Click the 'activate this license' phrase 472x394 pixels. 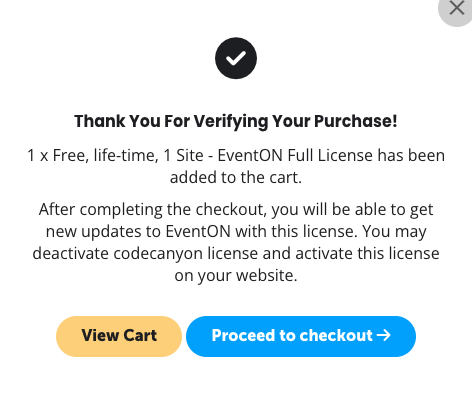tap(367, 253)
